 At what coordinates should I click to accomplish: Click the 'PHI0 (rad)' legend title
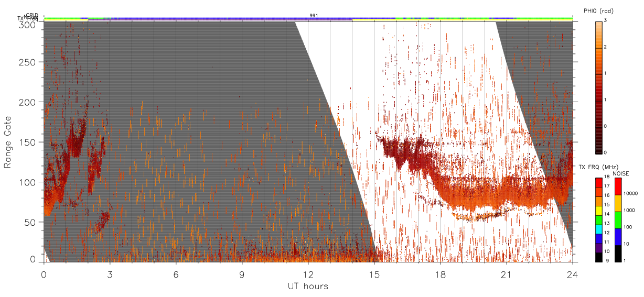(598, 10)
